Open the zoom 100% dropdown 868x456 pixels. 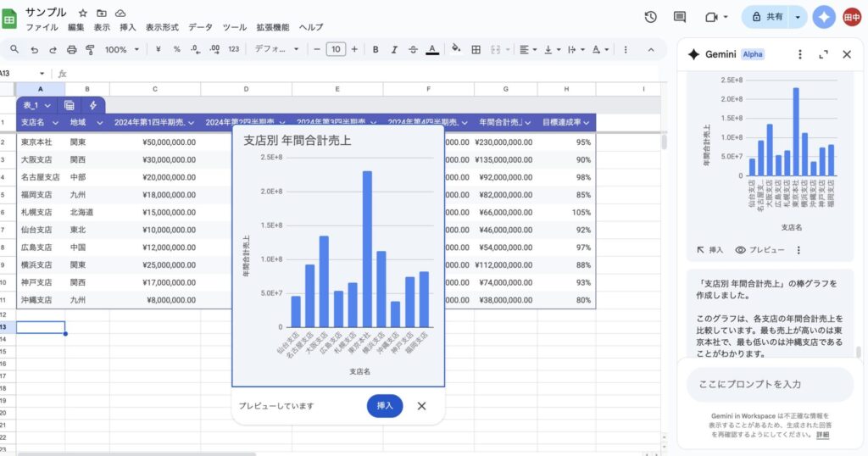(x=122, y=49)
